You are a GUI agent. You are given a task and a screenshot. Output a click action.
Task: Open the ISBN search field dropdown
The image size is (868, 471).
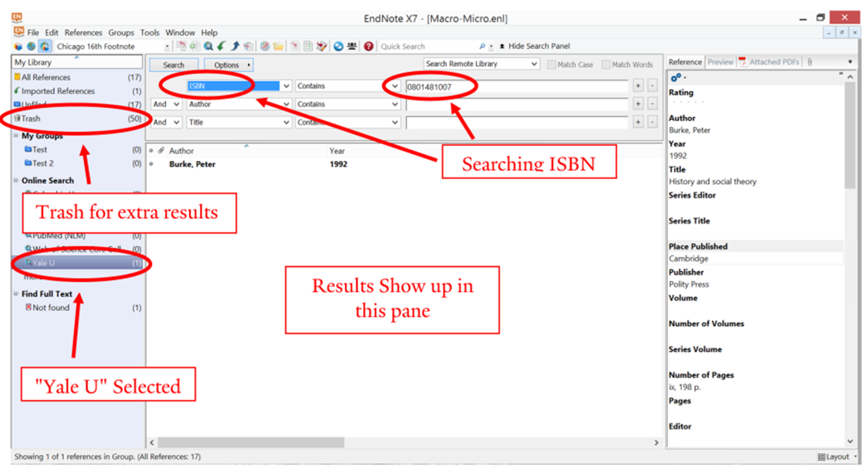pos(286,86)
